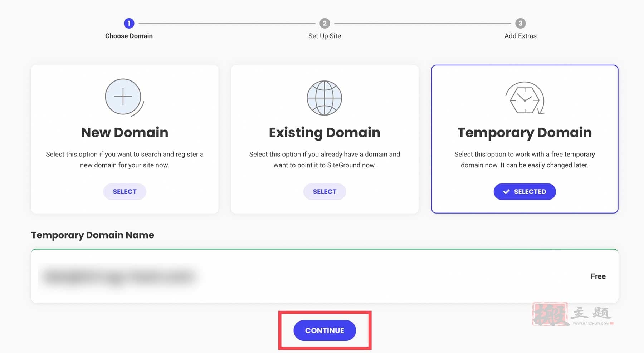Click the New Domain plus icon

click(124, 97)
